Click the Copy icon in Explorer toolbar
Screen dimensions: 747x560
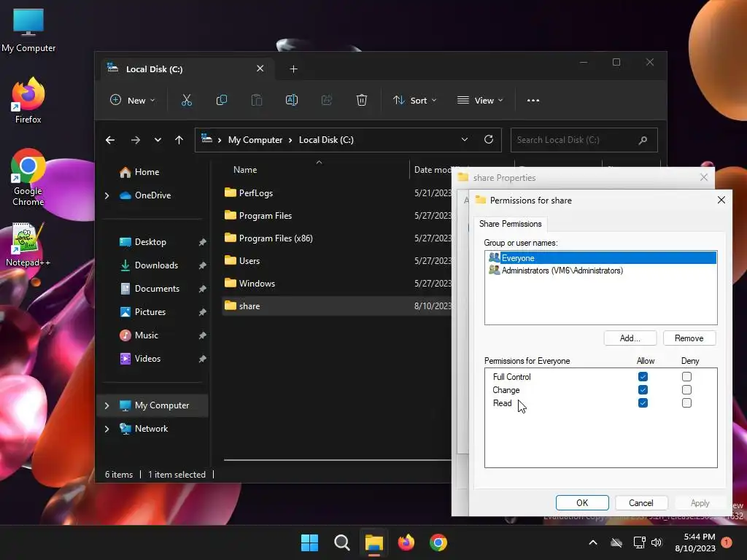point(222,100)
